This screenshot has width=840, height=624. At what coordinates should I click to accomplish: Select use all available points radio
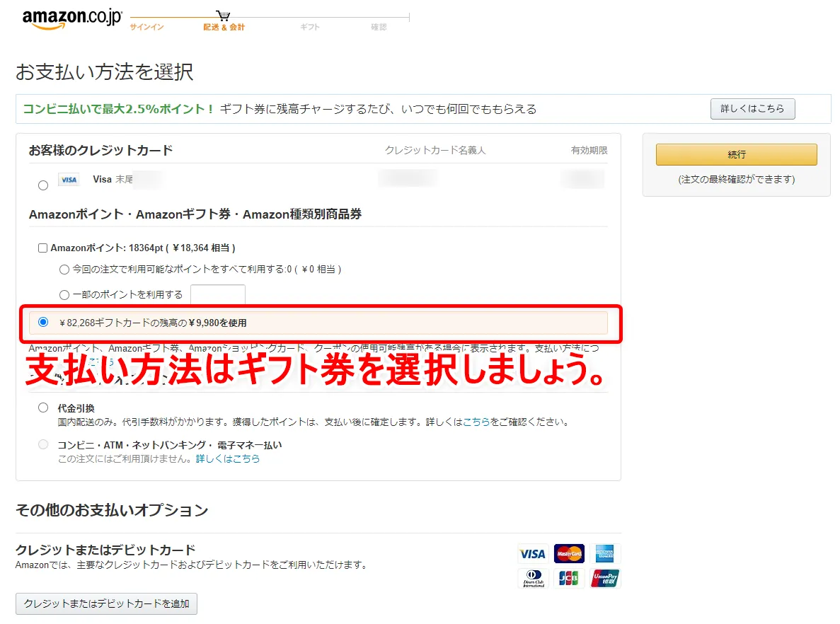[x=64, y=270]
